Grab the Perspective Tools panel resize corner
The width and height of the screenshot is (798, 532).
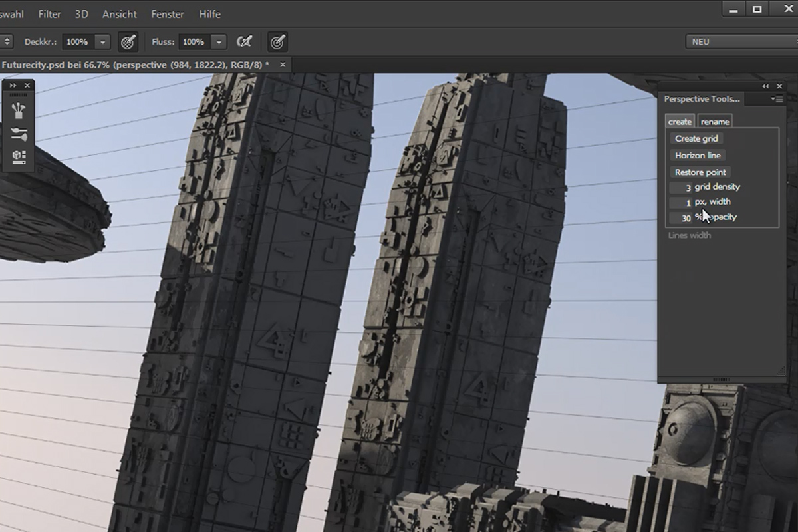(781, 370)
